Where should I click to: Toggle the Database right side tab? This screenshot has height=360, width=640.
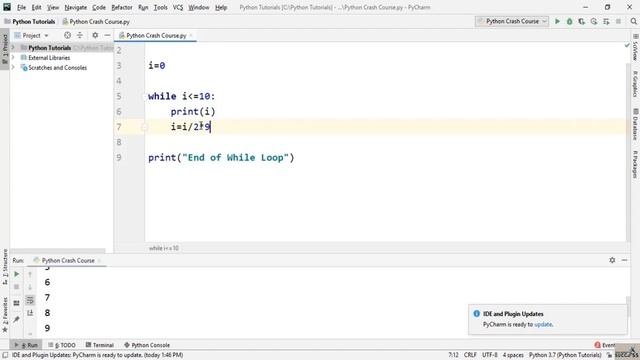click(635, 124)
